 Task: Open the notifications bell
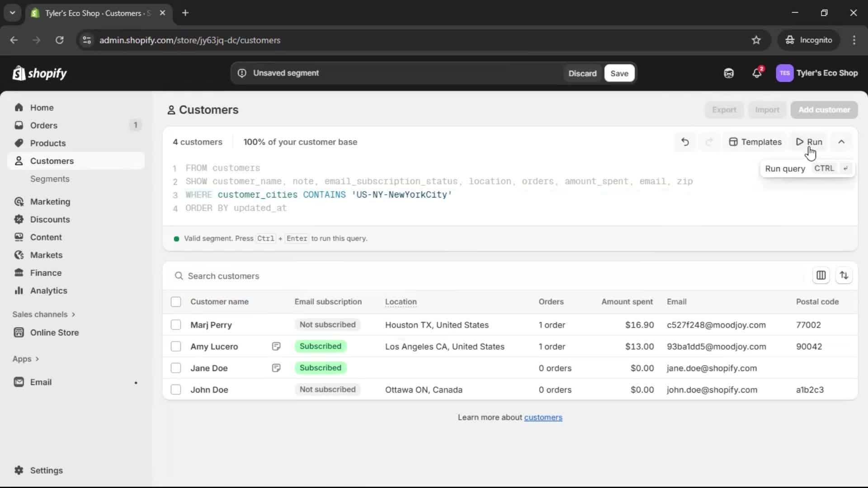click(x=757, y=73)
